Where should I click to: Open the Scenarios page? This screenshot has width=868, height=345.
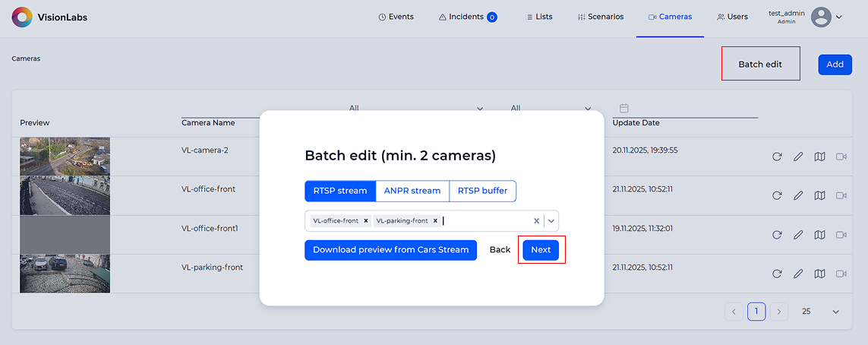(x=600, y=17)
